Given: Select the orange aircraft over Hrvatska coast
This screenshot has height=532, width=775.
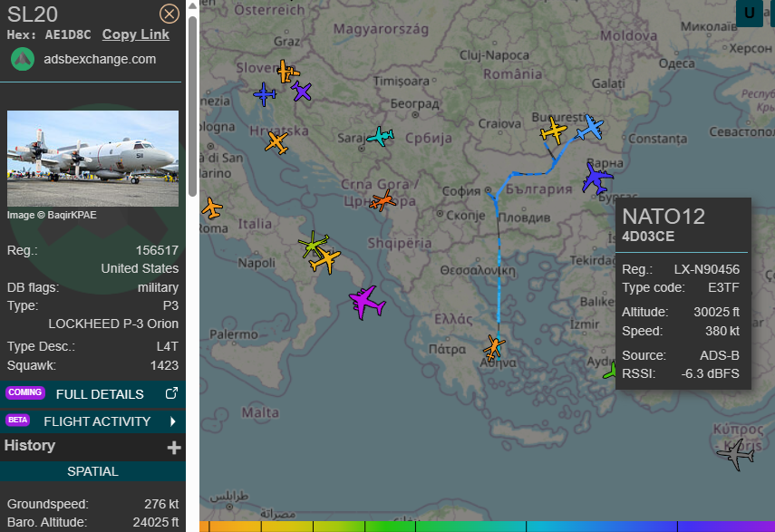Looking at the screenshot, I should tap(276, 142).
